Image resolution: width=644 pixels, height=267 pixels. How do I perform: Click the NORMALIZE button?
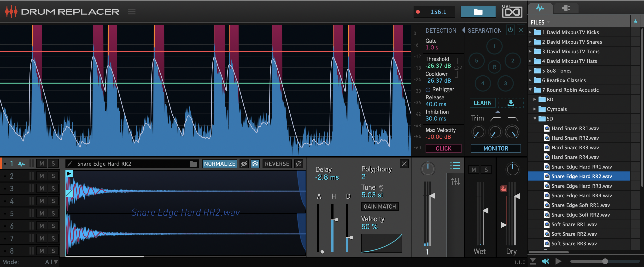click(219, 164)
